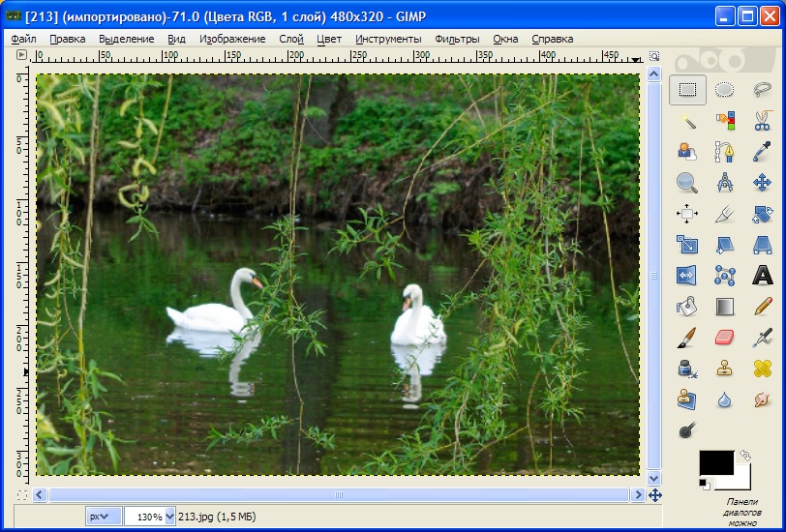Choose the Bucket Fill tool
The image size is (786, 532).
pos(687,307)
